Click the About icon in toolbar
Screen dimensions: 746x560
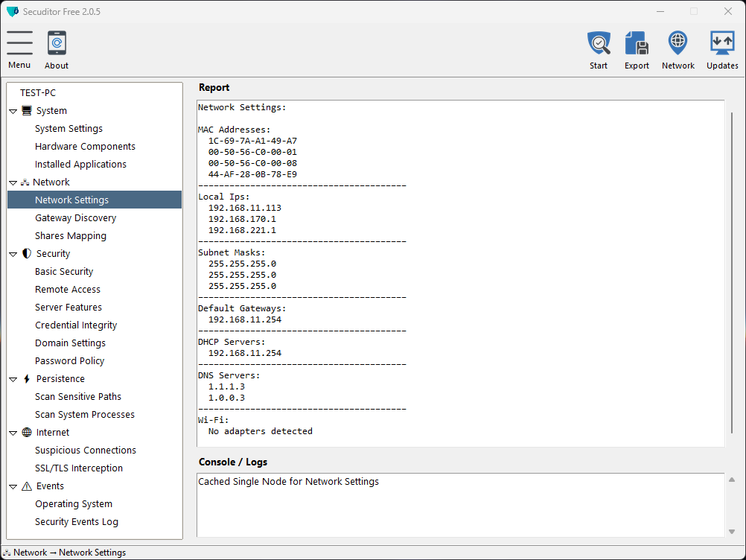tap(57, 43)
